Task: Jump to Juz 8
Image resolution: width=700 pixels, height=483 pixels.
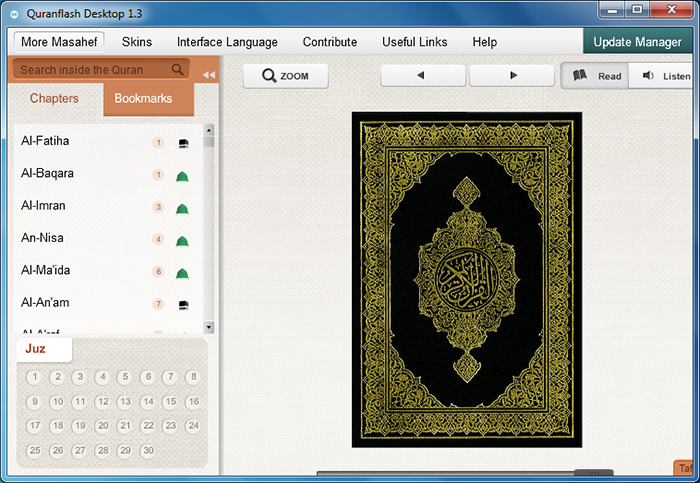Action: 193,377
